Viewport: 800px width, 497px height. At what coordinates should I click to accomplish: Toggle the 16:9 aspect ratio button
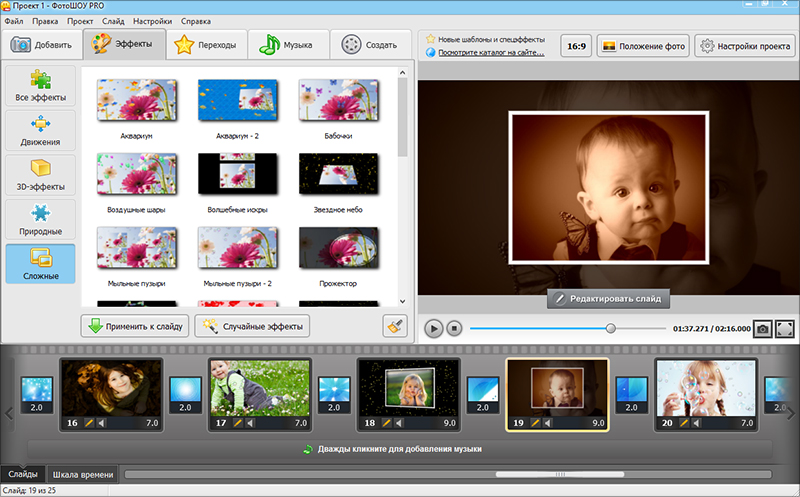click(575, 46)
